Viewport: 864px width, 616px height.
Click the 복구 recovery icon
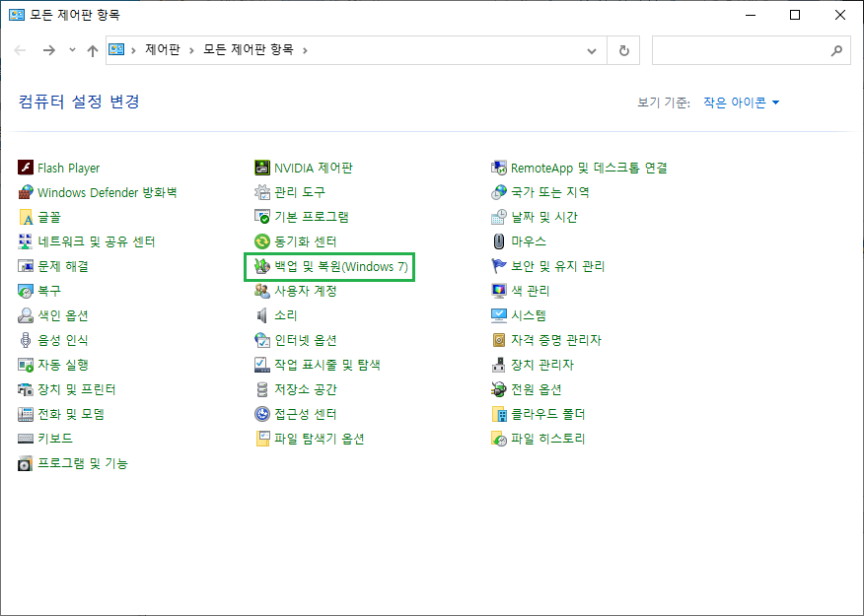(x=26, y=291)
